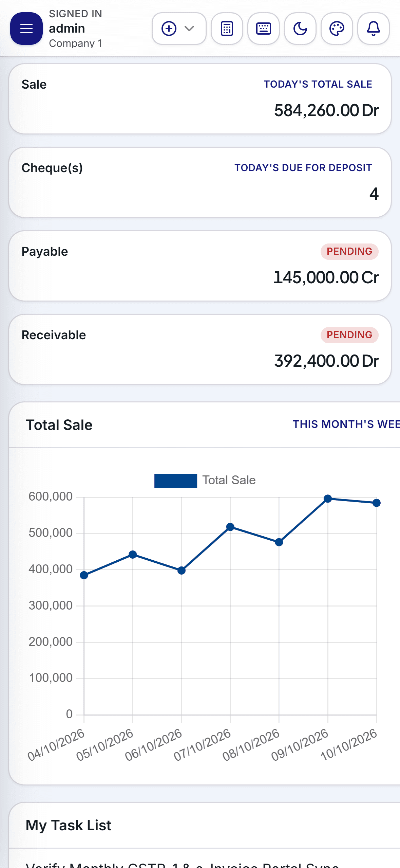Open the theme color palette

pos(337,29)
